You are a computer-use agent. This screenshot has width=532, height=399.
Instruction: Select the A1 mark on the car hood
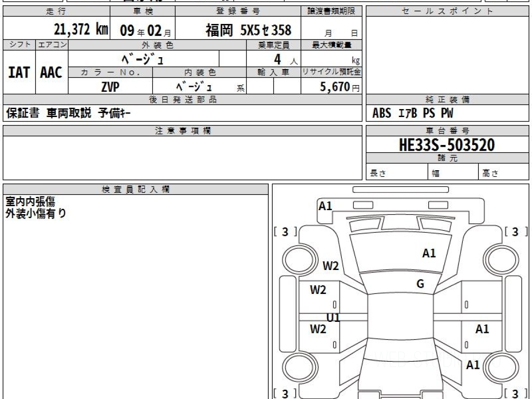coord(429,253)
